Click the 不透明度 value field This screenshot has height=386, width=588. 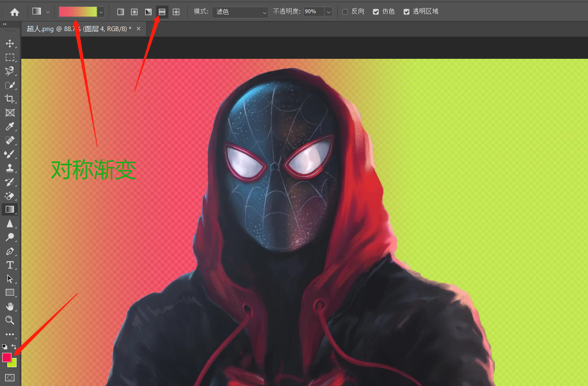click(x=314, y=12)
